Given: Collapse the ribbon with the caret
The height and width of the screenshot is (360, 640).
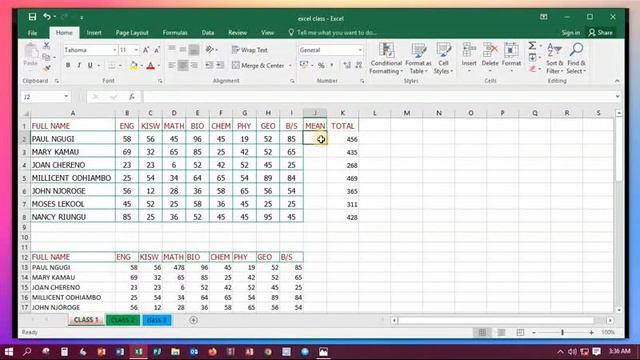Looking at the screenshot, I should pyautogui.click(x=617, y=81).
